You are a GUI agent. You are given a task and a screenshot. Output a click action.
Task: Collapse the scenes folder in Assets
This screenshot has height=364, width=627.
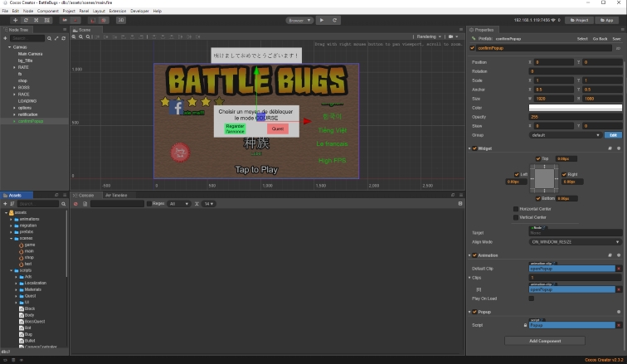pyautogui.click(x=12, y=239)
